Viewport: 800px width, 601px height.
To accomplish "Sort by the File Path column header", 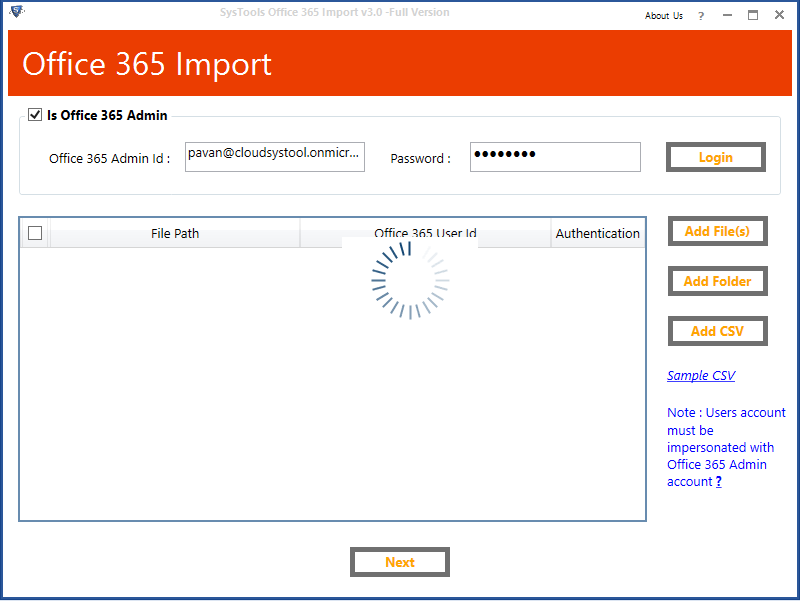I will (x=175, y=233).
